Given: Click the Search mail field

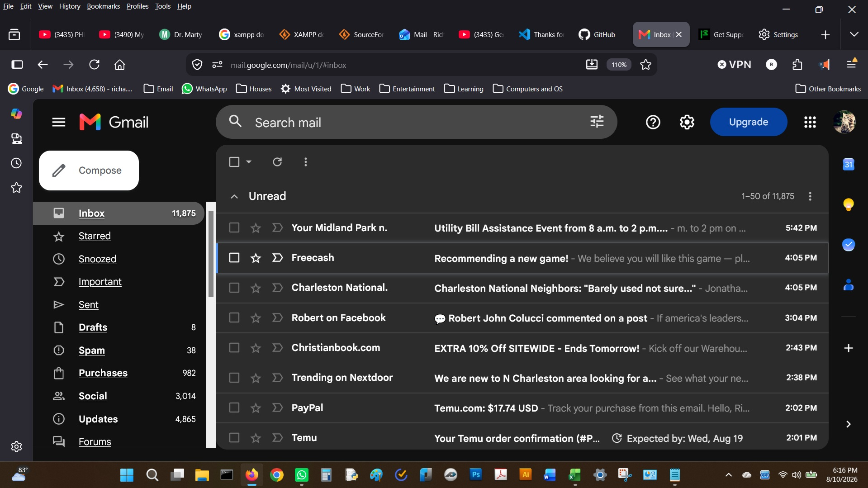Looking at the screenshot, I should [416, 122].
